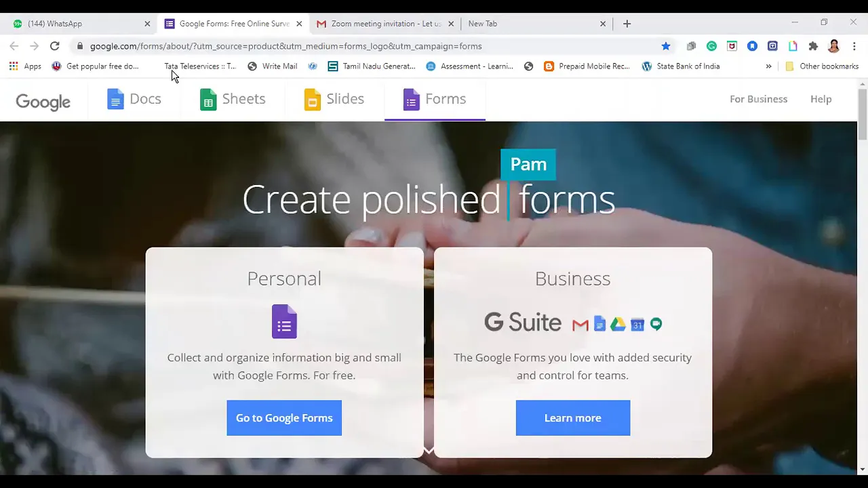Open the Assessment - Learni... bookmark
Screen dimensions: 868x488
[470, 66]
